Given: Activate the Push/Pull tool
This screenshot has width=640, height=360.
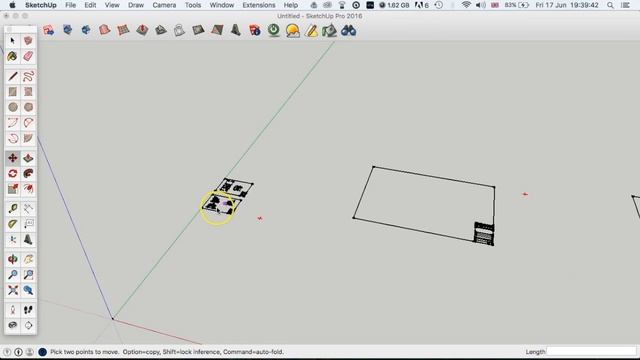Looking at the screenshot, I should [x=28, y=158].
